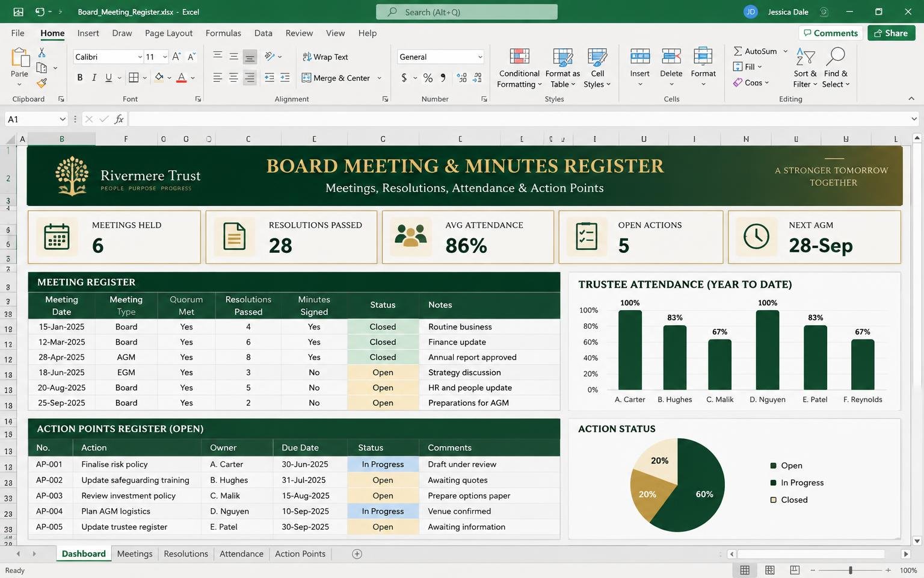Add a new sheet with the plus icon

pyautogui.click(x=357, y=554)
